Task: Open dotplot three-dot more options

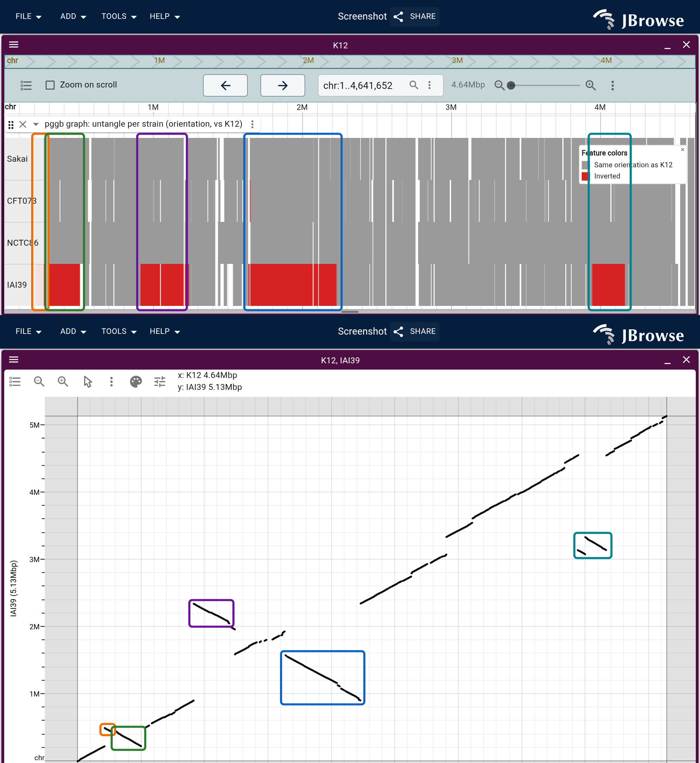Action: 111,381
